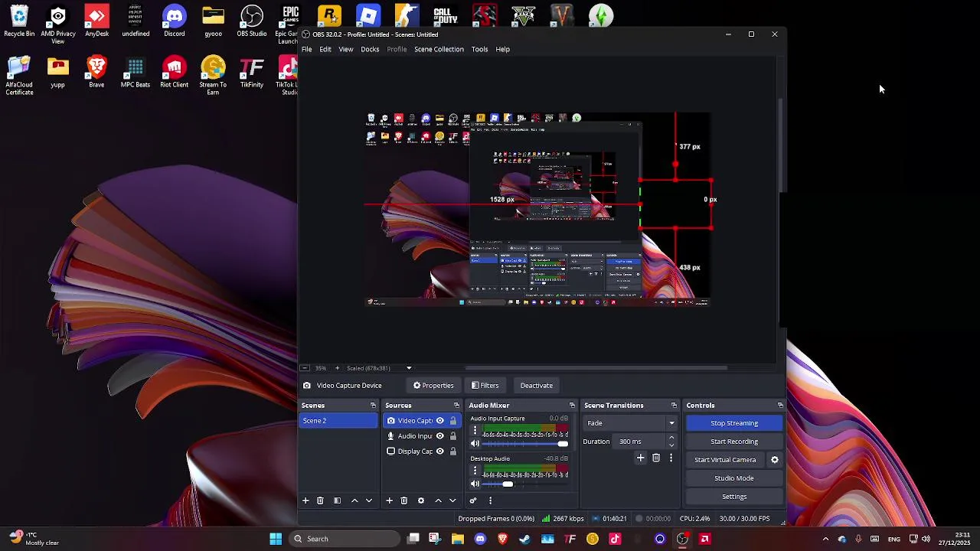Open the View menu in OBS
This screenshot has height=551, width=980.
point(346,49)
